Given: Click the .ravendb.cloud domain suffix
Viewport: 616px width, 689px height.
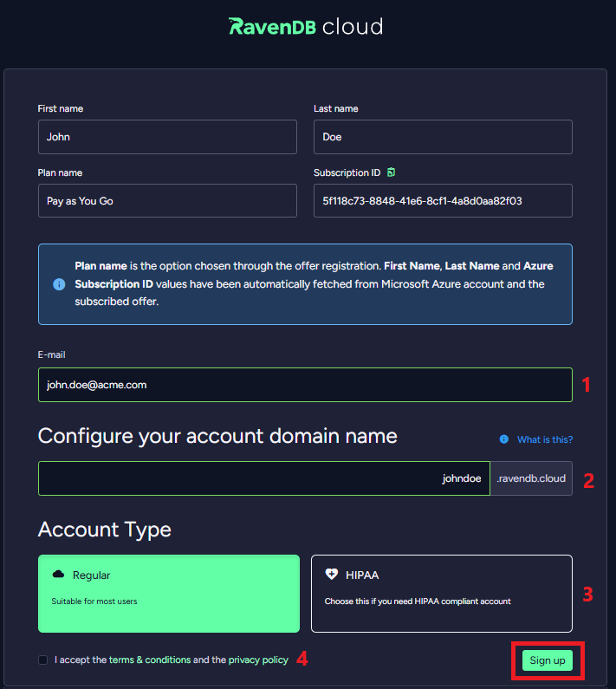Looking at the screenshot, I should point(531,478).
